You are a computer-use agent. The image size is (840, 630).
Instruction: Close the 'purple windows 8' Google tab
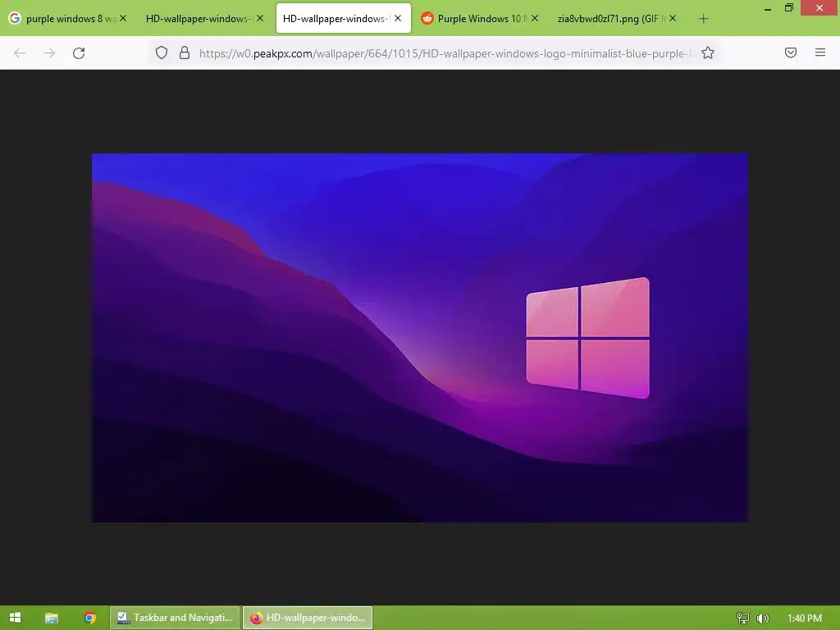pyautogui.click(x=123, y=18)
